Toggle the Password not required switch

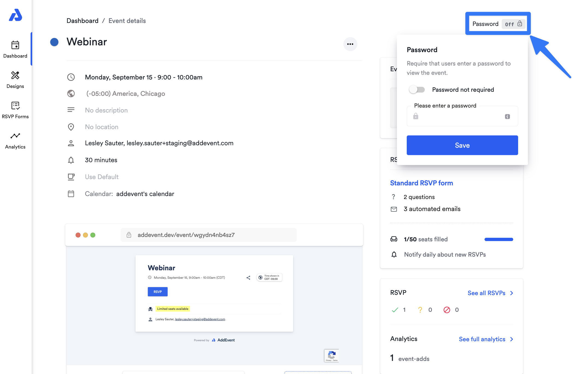click(x=417, y=90)
